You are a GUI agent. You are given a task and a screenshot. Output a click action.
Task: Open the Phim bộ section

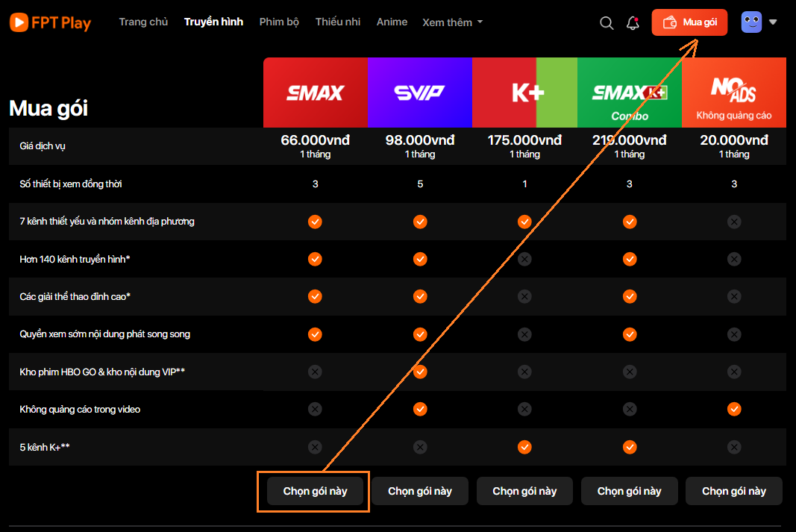point(279,22)
